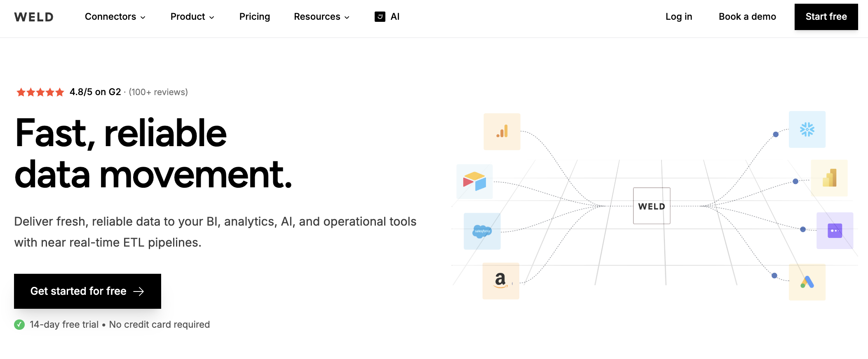
Task: Click Get started for free button
Action: (x=87, y=291)
